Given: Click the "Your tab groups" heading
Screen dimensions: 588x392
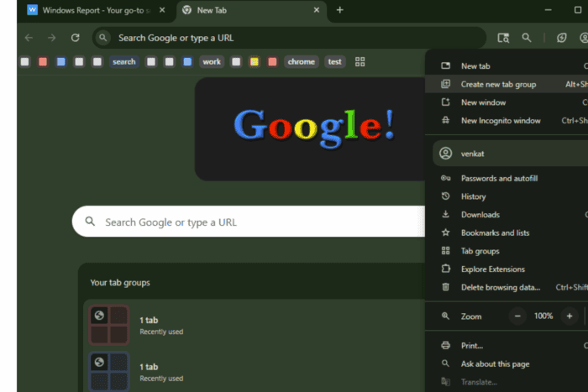Looking at the screenshot, I should pos(120,283).
